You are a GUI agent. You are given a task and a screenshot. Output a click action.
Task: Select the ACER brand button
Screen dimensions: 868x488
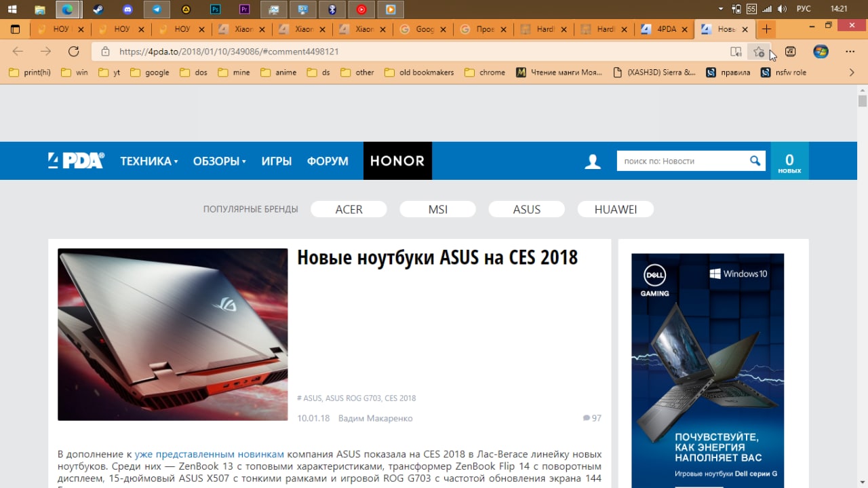[349, 209]
